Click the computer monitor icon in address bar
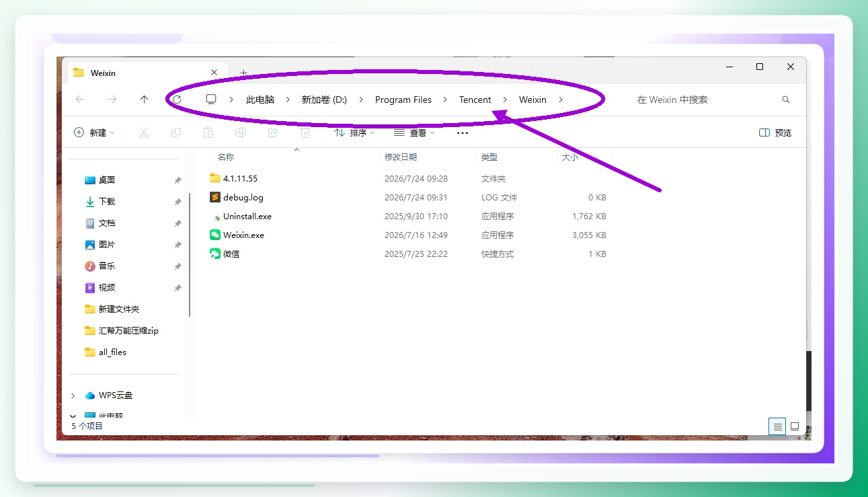This screenshot has height=497, width=868. coord(211,100)
